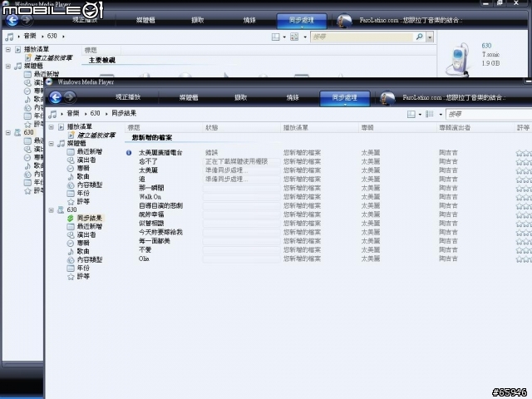Click search field in rear window
This screenshot has height=399, width=532.
pyautogui.click(x=362, y=37)
